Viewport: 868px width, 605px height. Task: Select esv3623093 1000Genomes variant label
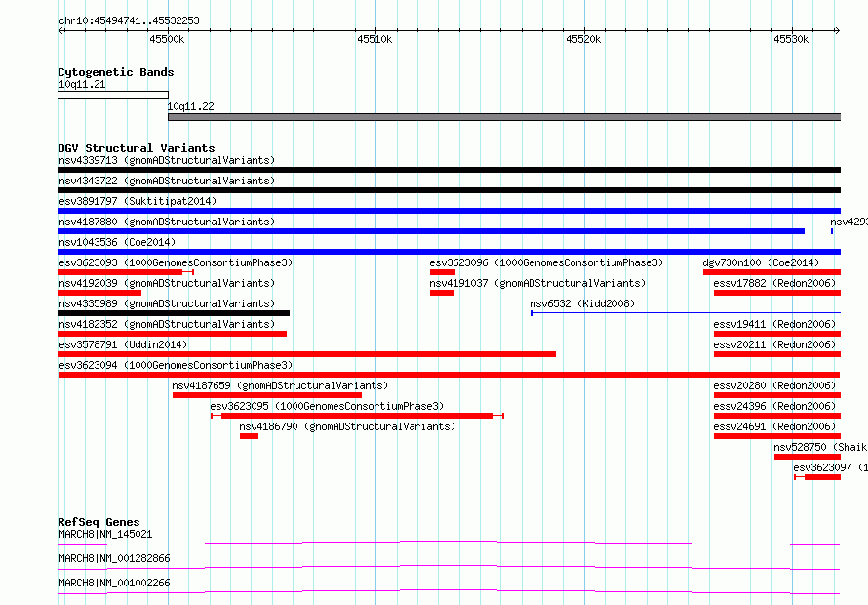coord(176,262)
